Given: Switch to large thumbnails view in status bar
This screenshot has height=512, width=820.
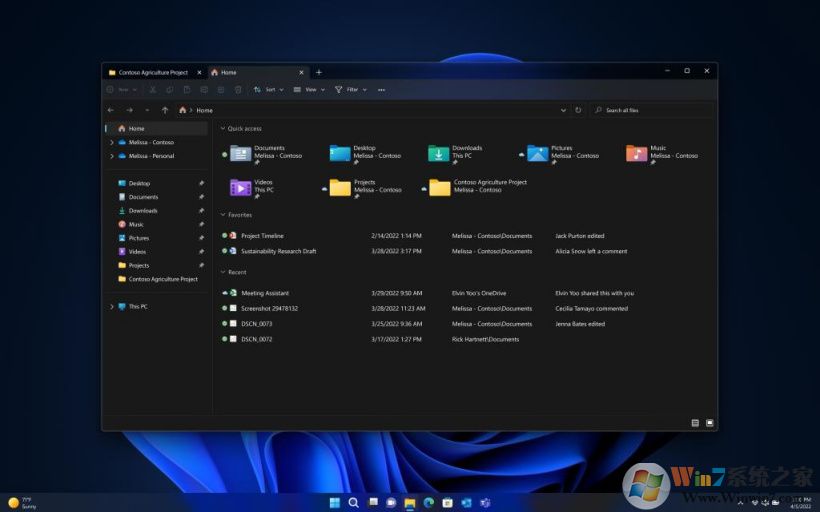Looking at the screenshot, I should (709, 423).
